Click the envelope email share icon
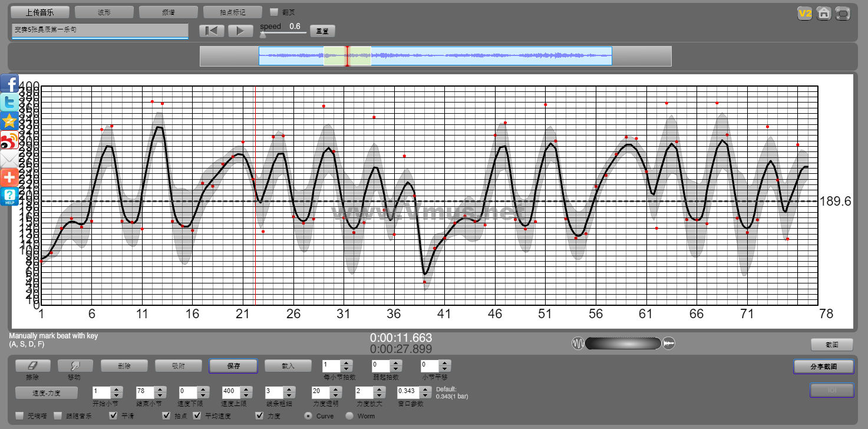This screenshot has width=868, height=429. point(9,159)
